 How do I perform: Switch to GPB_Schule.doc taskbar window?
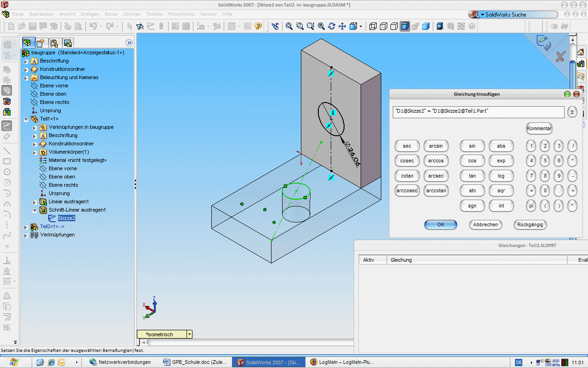tap(196, 362)
